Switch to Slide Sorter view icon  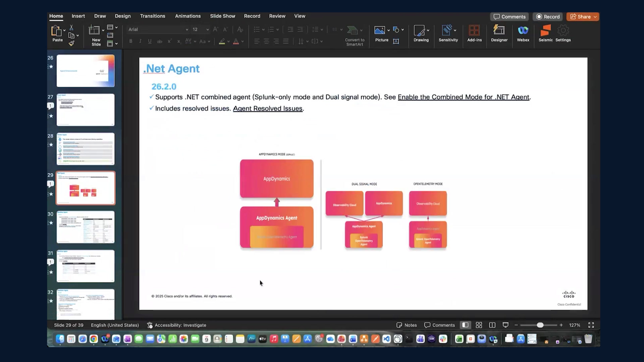479,325
